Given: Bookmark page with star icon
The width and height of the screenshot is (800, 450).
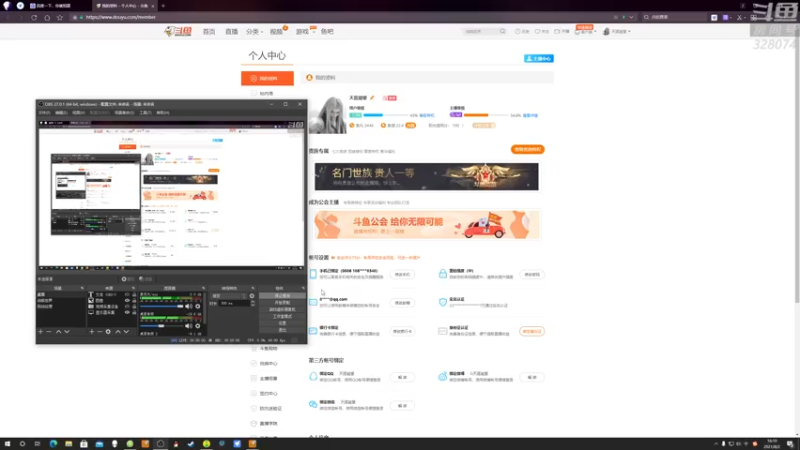Looking at the screenshot, I should [60, 17].
